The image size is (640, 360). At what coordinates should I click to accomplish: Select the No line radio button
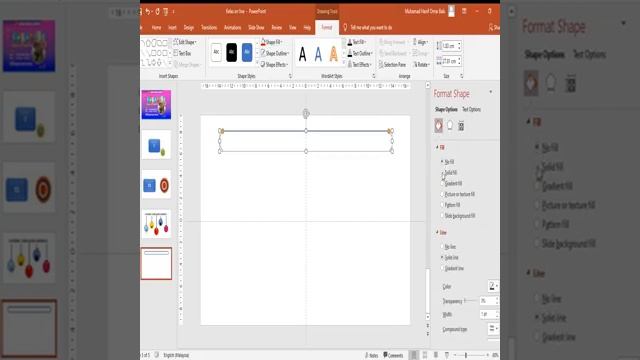pyautogui.click(x=442, y=247)
